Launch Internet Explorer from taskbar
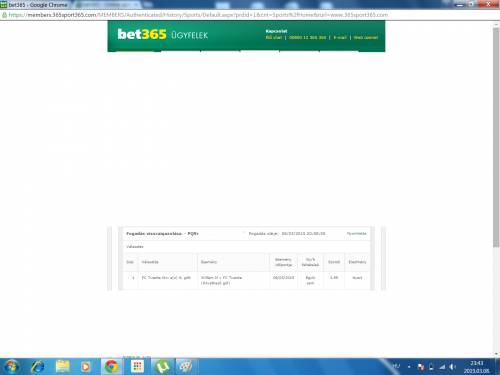This screenshot has height=375, width=500. (38, 367)
